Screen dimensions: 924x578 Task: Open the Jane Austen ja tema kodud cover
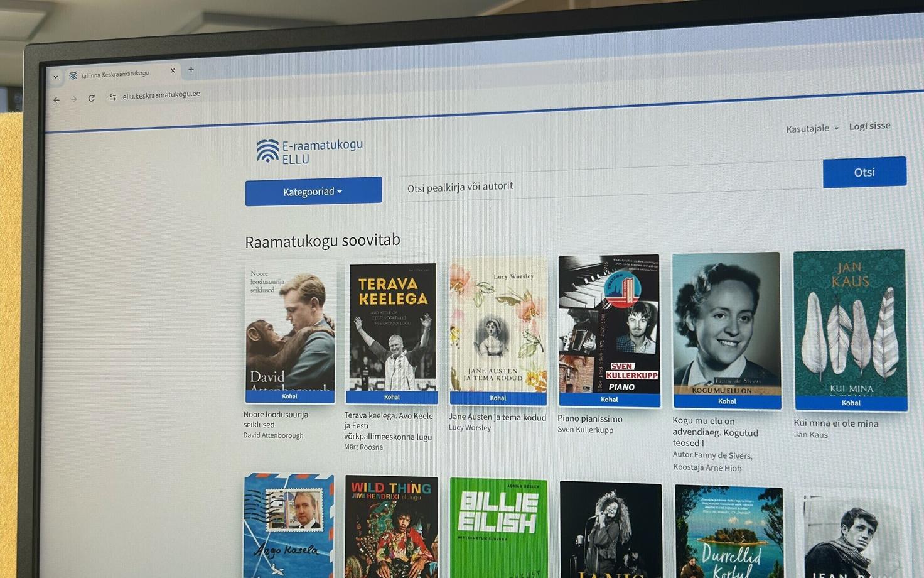click(498, 331)
